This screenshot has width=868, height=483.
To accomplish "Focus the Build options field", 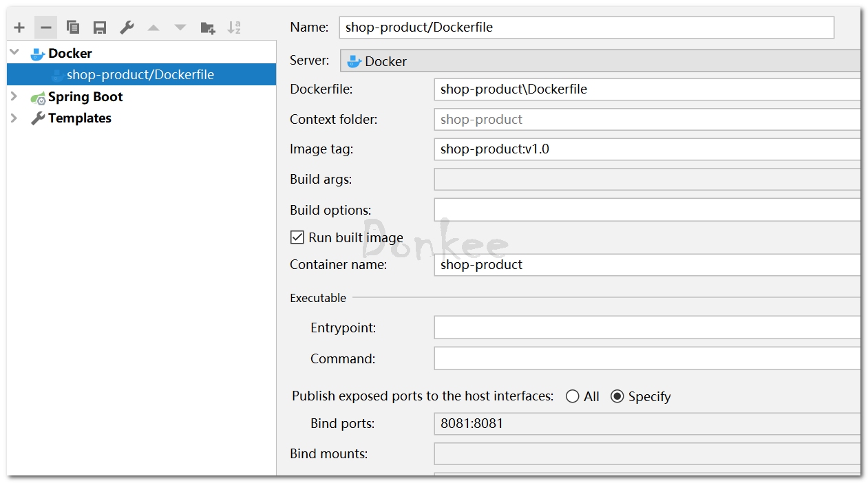I will pos(647,210).
